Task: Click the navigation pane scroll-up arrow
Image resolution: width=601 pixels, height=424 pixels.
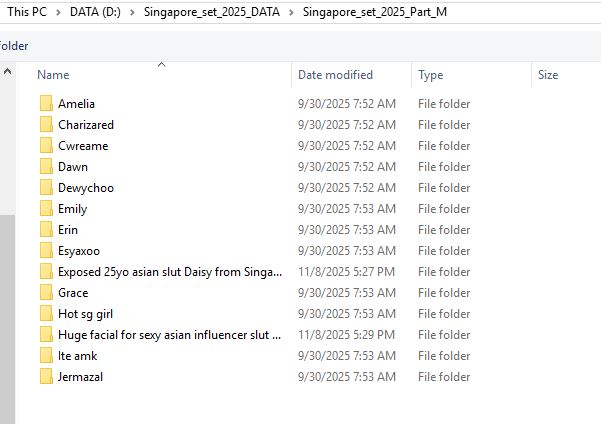Action: (7, 71)
